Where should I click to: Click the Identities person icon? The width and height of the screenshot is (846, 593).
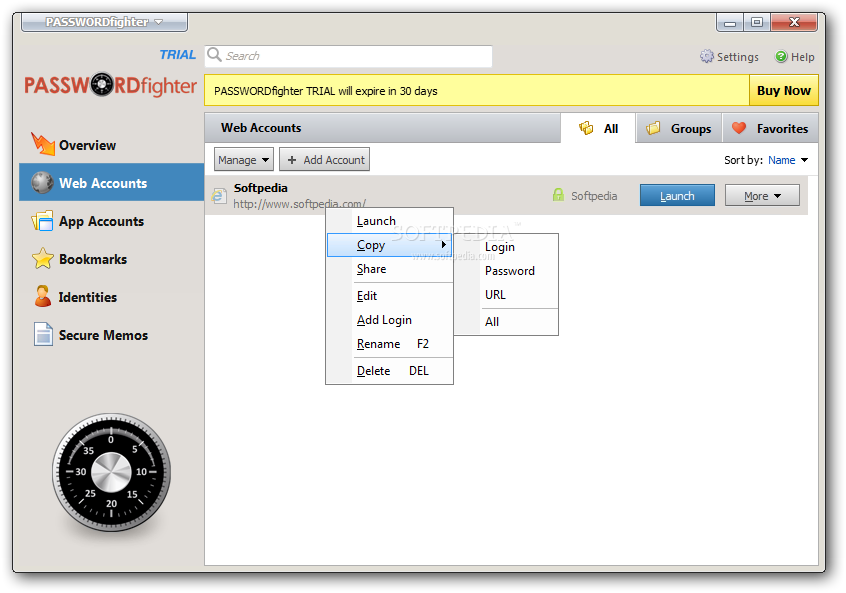(43, 296)
